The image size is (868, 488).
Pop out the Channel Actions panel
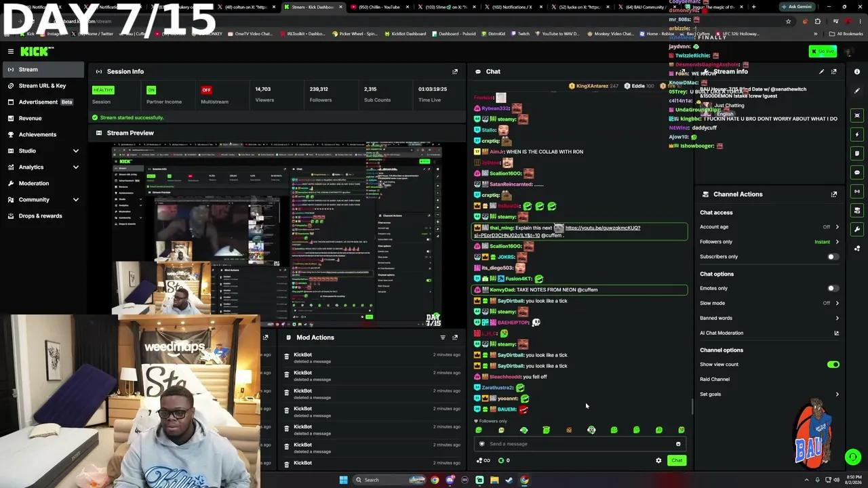pyautogui.click(x=834, y=195)
